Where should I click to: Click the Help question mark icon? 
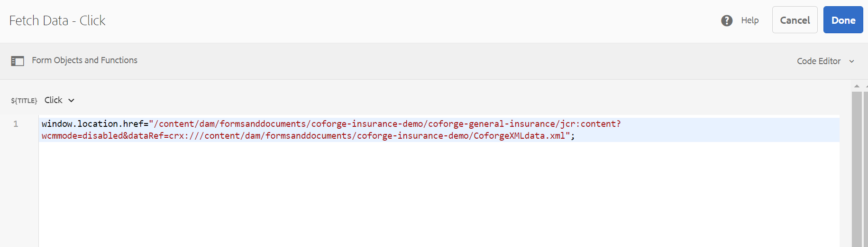(727, 20)
